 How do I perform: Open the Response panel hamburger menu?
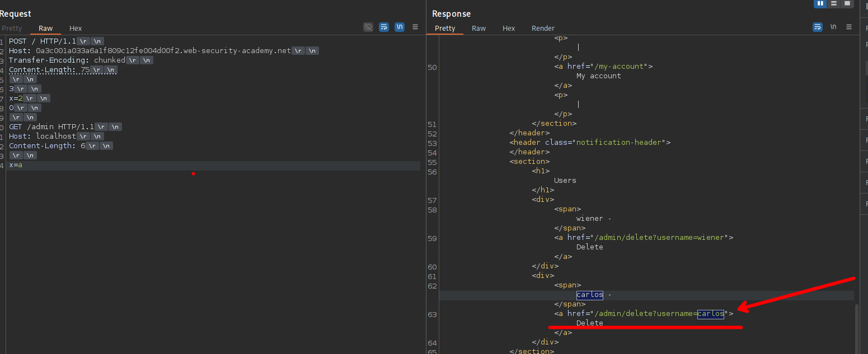tap(849, 27)
